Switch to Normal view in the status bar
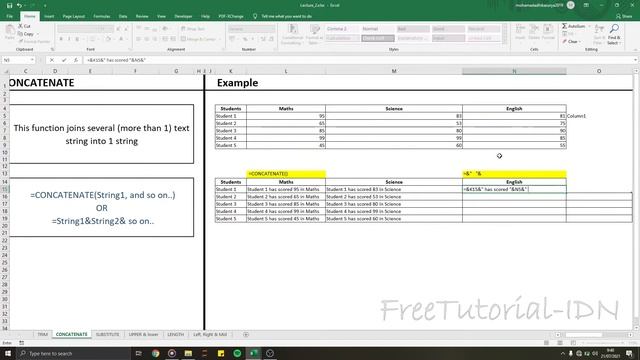The image size is (640, 360). tap(546, 343)
